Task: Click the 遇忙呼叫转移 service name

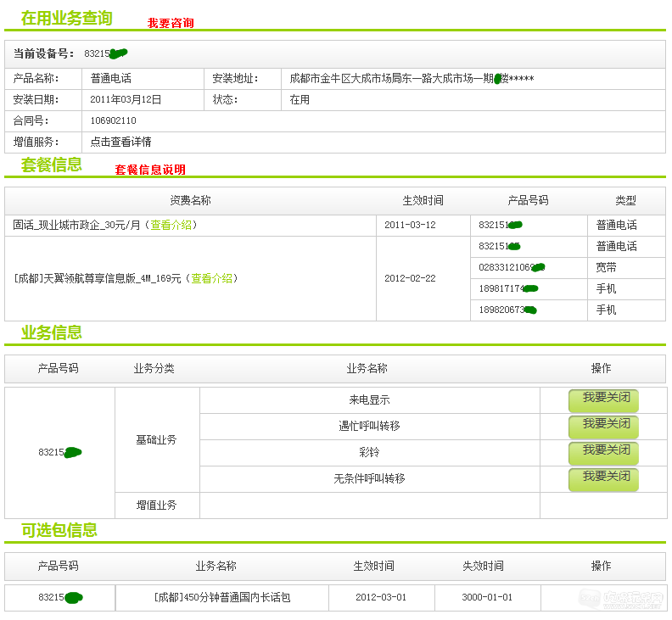Action: [369, 427]
